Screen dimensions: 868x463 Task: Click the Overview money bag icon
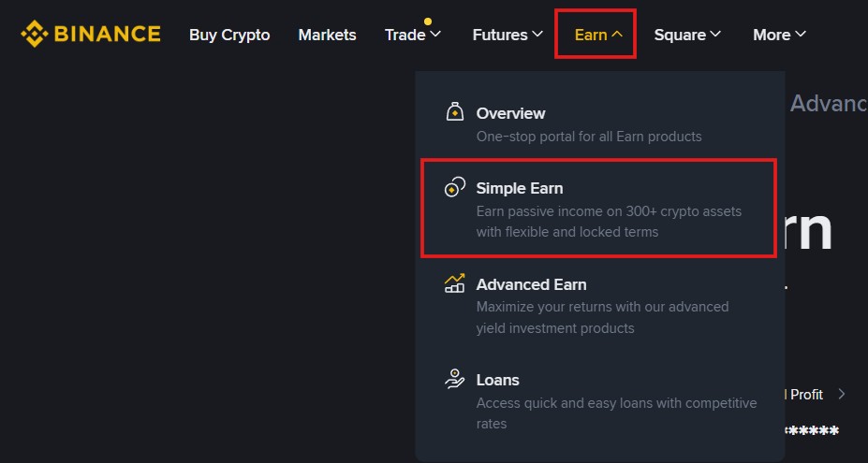coord(454,113)
